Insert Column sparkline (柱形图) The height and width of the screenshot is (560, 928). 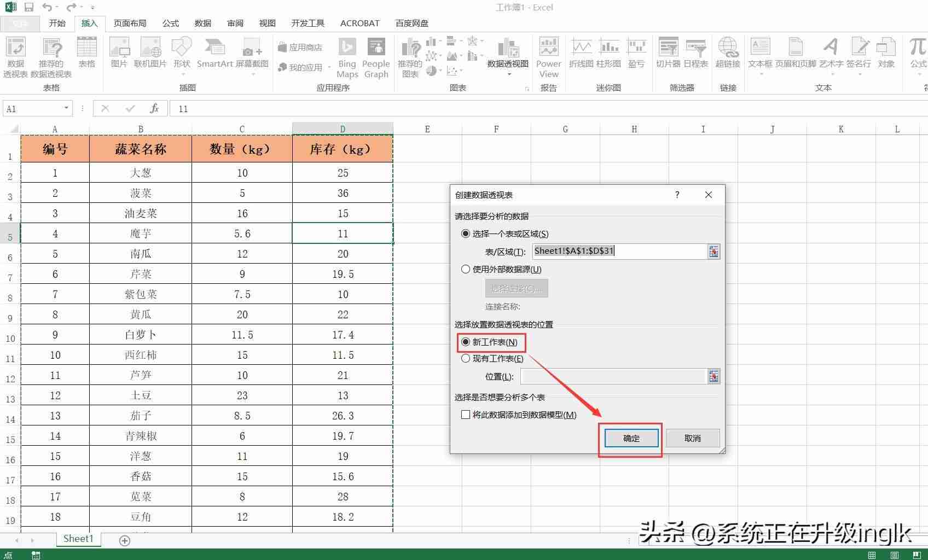click(608, 52)
